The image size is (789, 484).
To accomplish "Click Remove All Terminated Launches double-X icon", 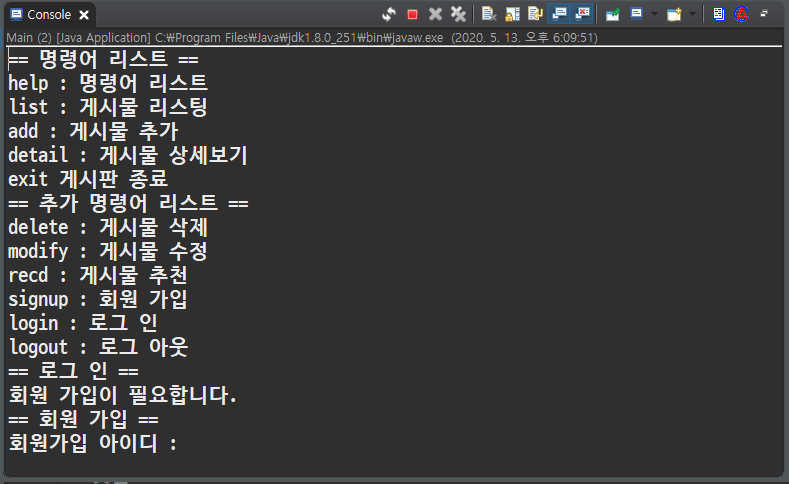I will (x=458, y=14).
